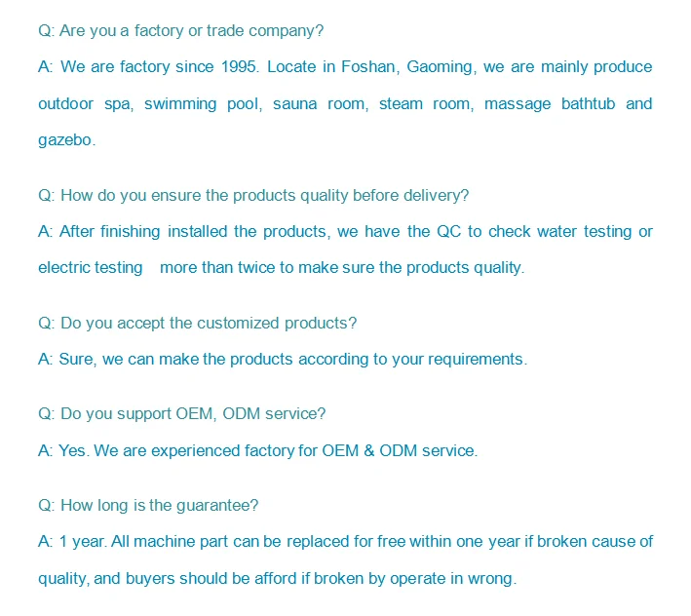
Task: Click the answer line starting 'We are factory since 1995'
Action: click(345, 67)
